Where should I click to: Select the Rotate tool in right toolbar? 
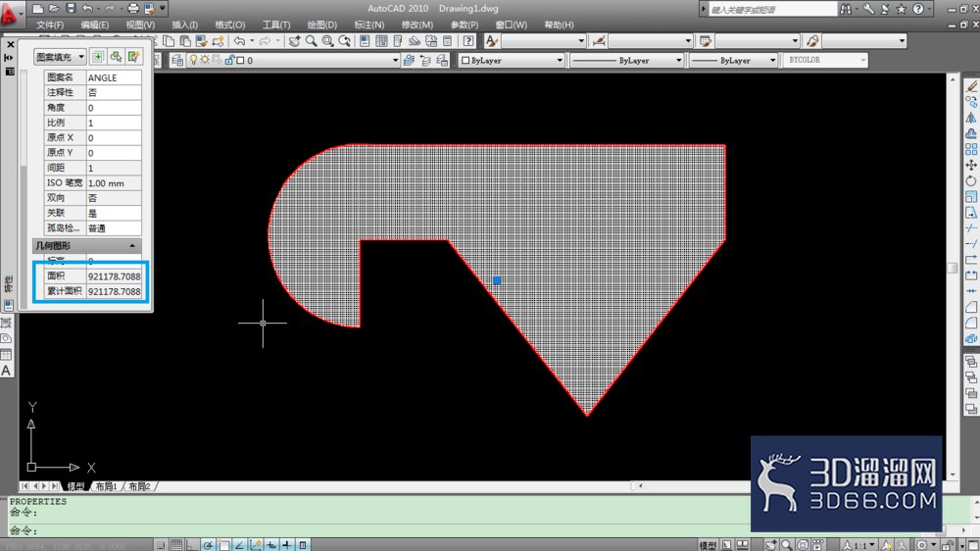click(970, 181)
